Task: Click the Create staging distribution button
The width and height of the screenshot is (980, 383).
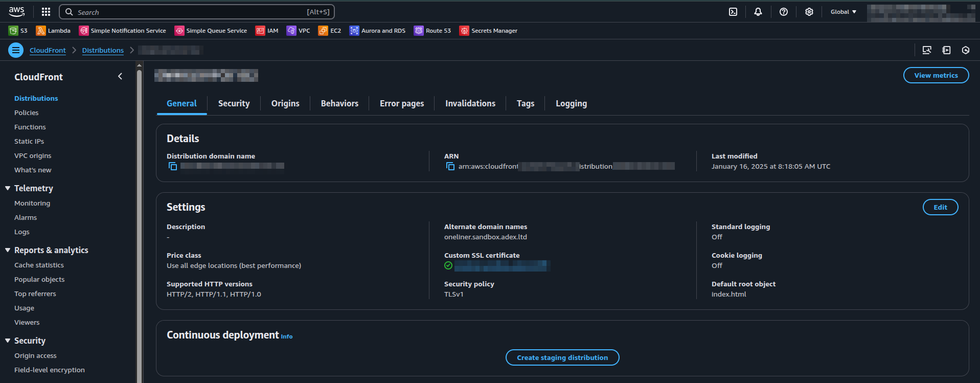Action: click(x=562, y=357)
